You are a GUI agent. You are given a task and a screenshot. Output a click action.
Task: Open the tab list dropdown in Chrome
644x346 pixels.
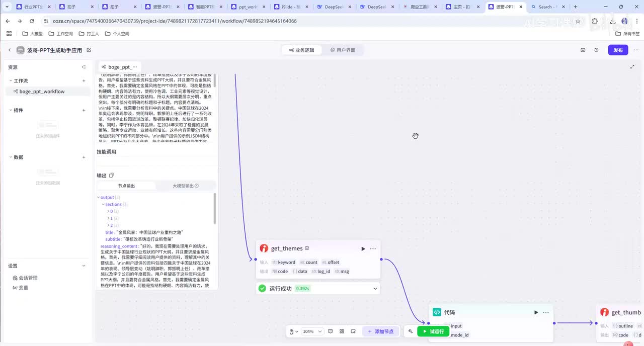pyautogui.click(x=7, y=7)
